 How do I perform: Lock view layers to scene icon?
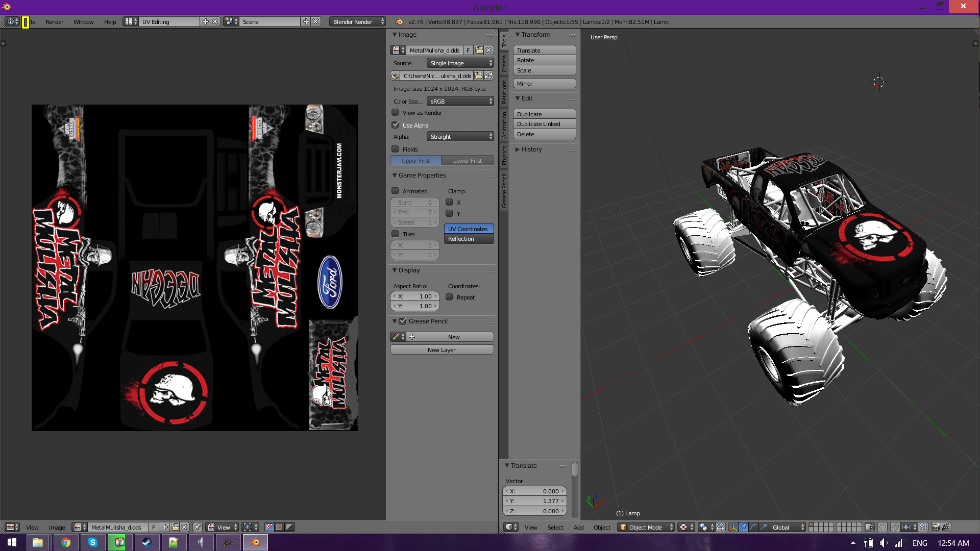pyautogui.click(x=870, y=527)
